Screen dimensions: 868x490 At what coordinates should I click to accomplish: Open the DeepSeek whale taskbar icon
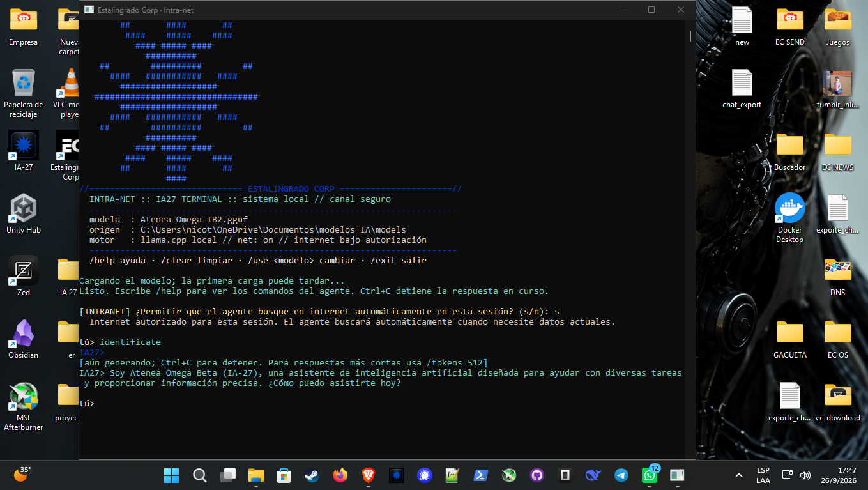(593, 475)
